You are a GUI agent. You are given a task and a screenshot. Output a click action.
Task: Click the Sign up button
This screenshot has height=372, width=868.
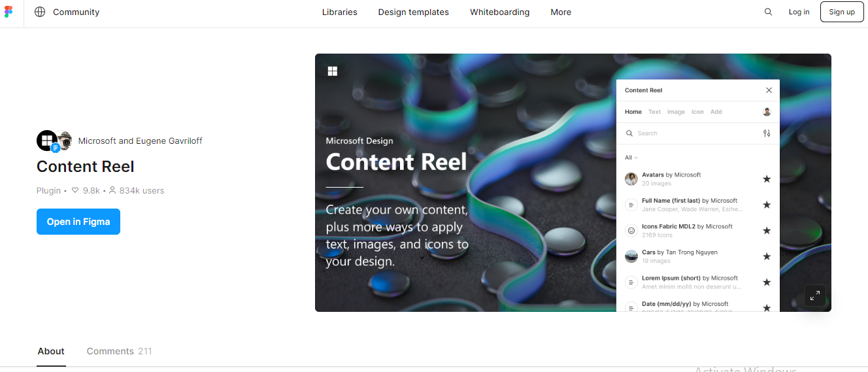click(x=842, y=12)
